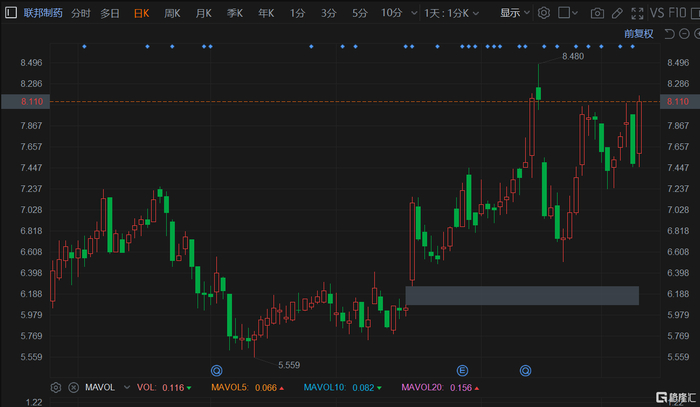Open MAVOL indicator settings gear
700x407 pixels.
(x=56, y=387)
